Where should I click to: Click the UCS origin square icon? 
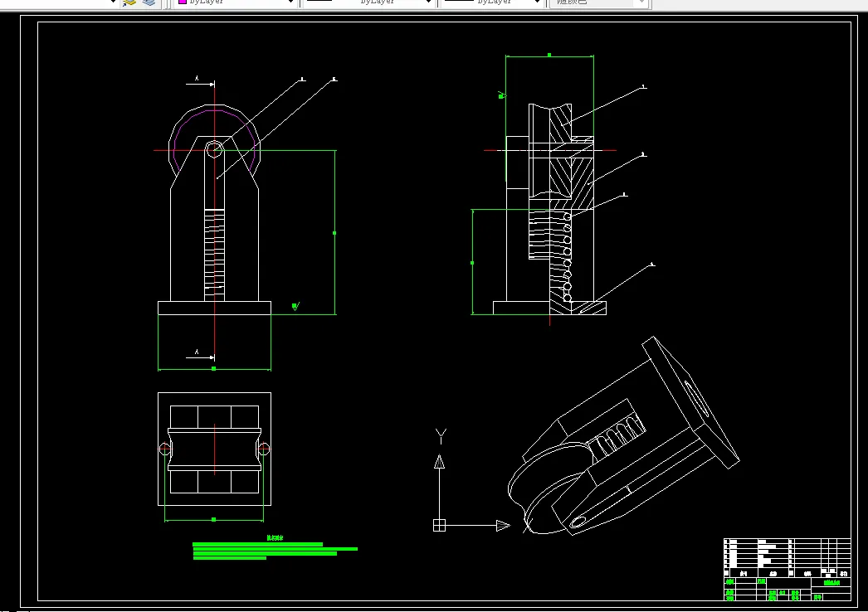click(439, 525)
